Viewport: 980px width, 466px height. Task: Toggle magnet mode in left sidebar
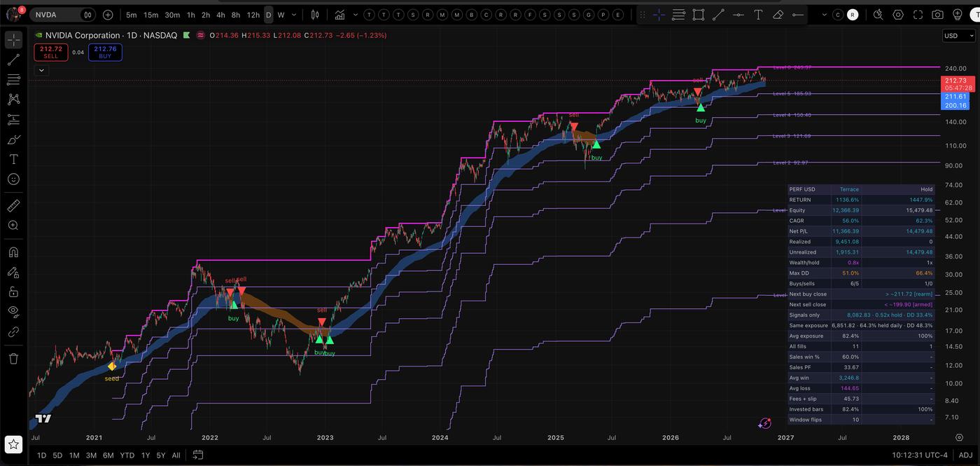click(13, 252)
